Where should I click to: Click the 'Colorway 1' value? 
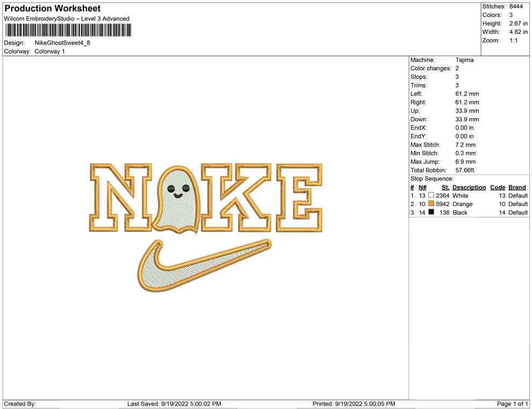point(49,51)
